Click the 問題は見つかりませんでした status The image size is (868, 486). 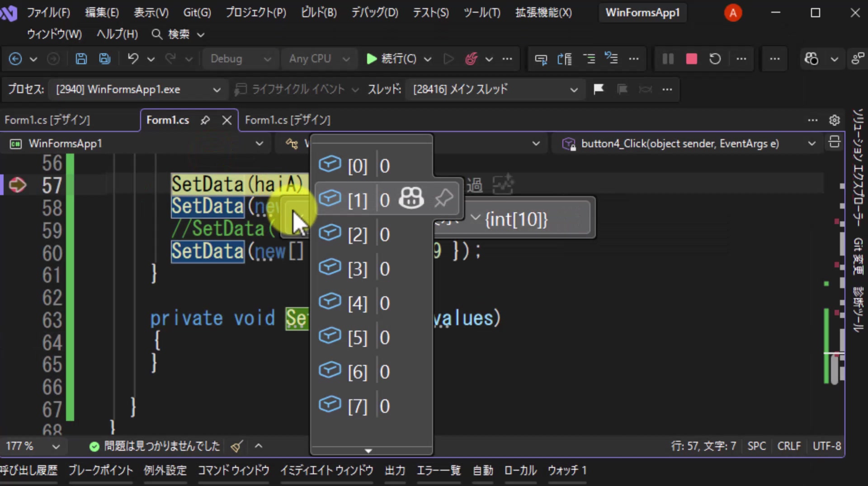pos(155,446)
